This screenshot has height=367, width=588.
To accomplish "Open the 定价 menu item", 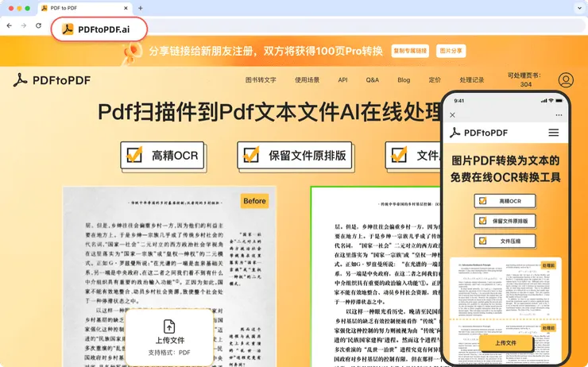I will (x=435, y=80).
